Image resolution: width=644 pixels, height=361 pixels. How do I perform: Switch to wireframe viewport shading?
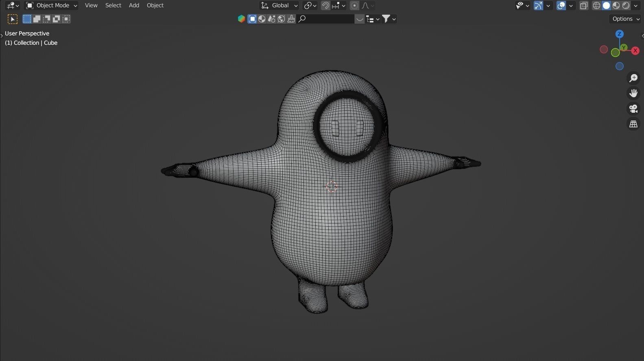click(x=596, y=5)
